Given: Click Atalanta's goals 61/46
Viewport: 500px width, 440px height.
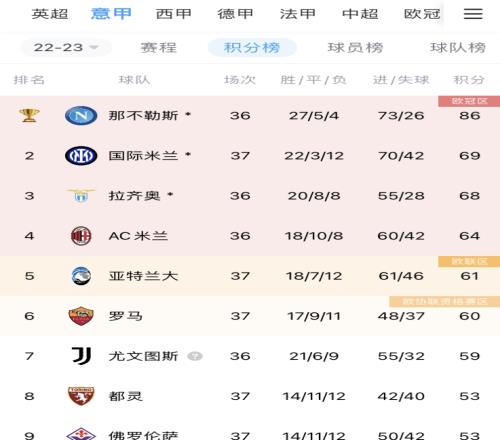Looking at the screenshot, I should pyautogui.click(x=401, y=276).
